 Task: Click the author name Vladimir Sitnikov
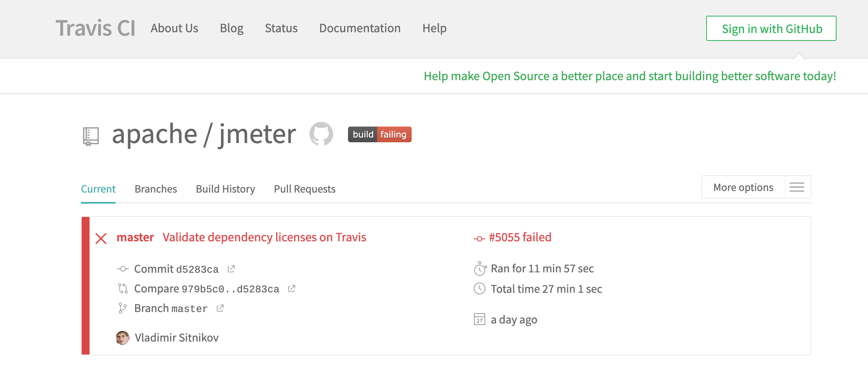(177, 338)
